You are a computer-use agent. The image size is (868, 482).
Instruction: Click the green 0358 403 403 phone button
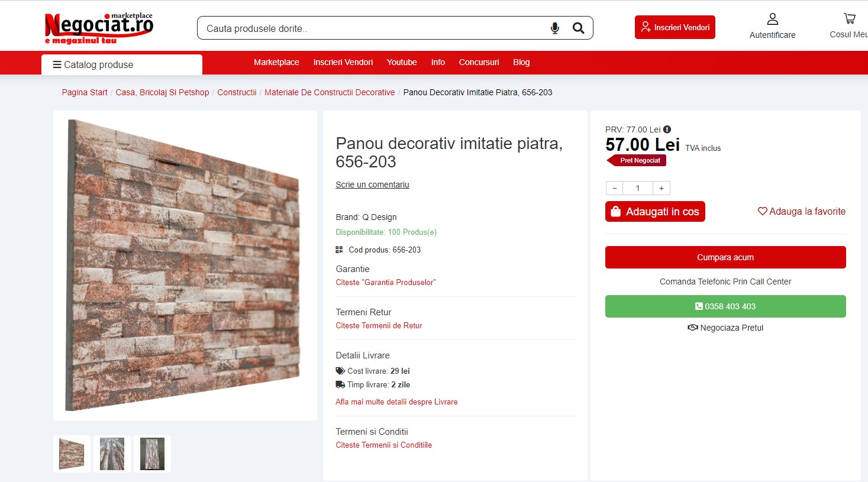pos(725,306)
